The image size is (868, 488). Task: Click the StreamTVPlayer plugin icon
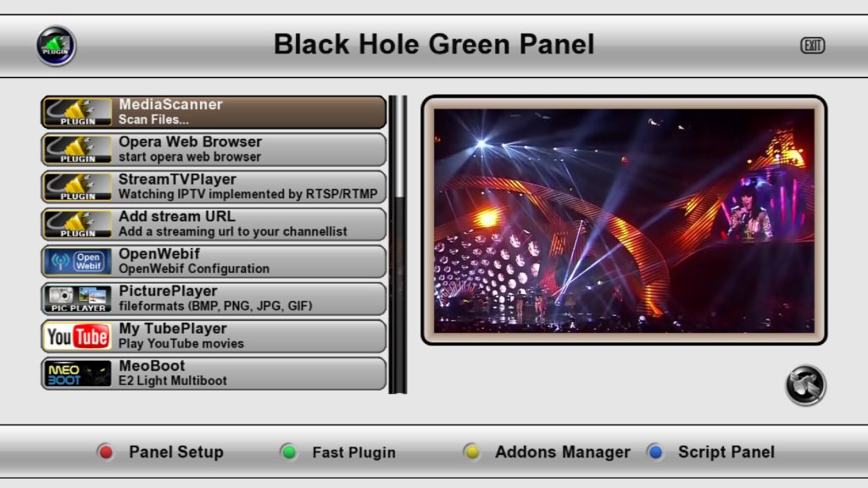(x=78, y=187)
